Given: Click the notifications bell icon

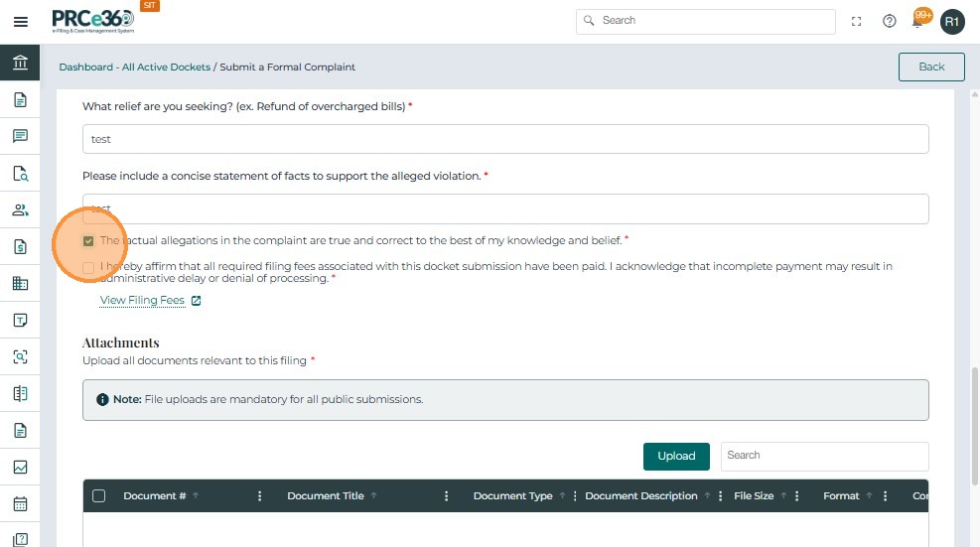Looking at the screenshot, I should (918, 21).
